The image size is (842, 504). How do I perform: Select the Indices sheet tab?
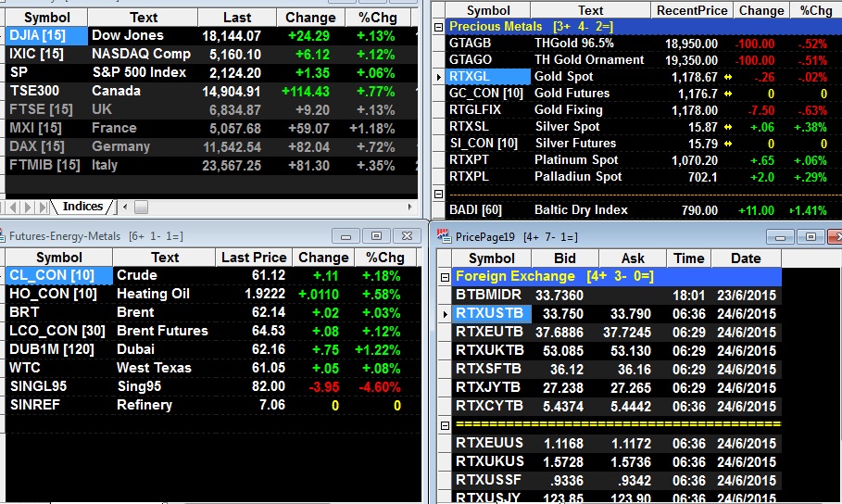82,207
